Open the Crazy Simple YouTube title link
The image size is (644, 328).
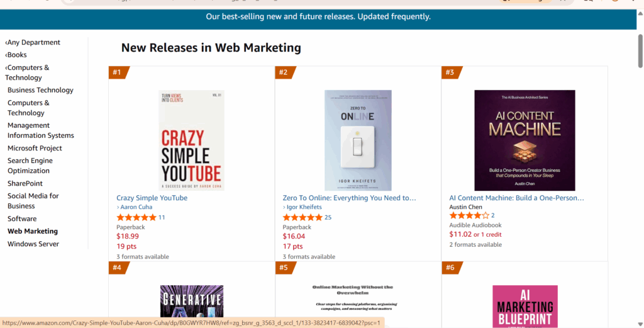click(x=152, y=198)
